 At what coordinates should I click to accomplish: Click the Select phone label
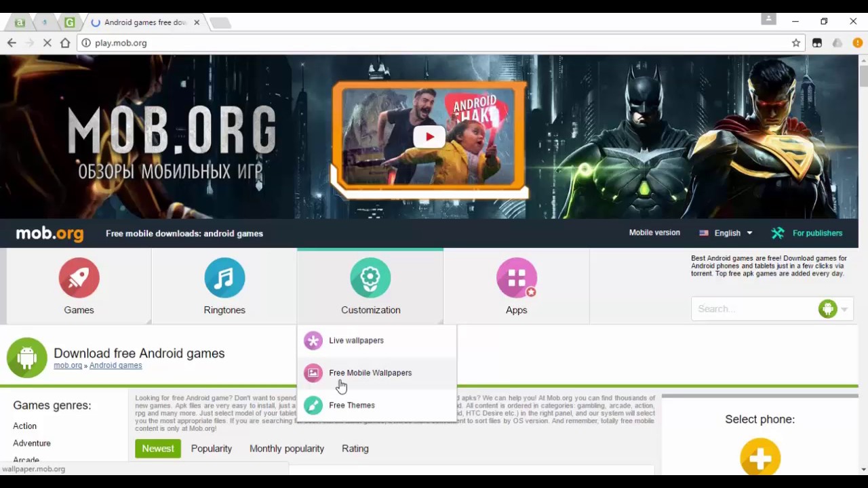[x=759, y=420]
